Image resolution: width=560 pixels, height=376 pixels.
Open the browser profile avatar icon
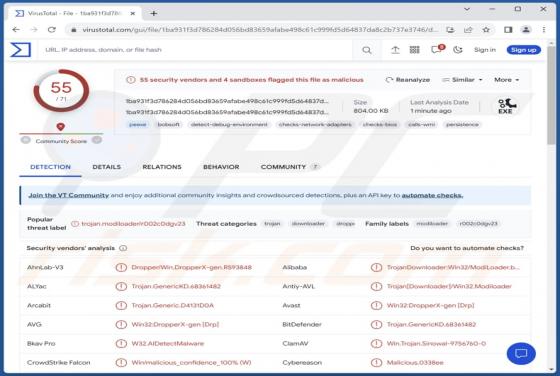(x=526, y=30)
